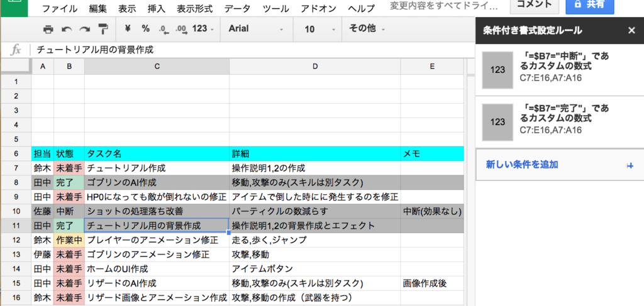Decrease decimal places button
Image resolution: width=644 pixels, height=306 pixels.
pyautogui.click(x=164, y=29)
